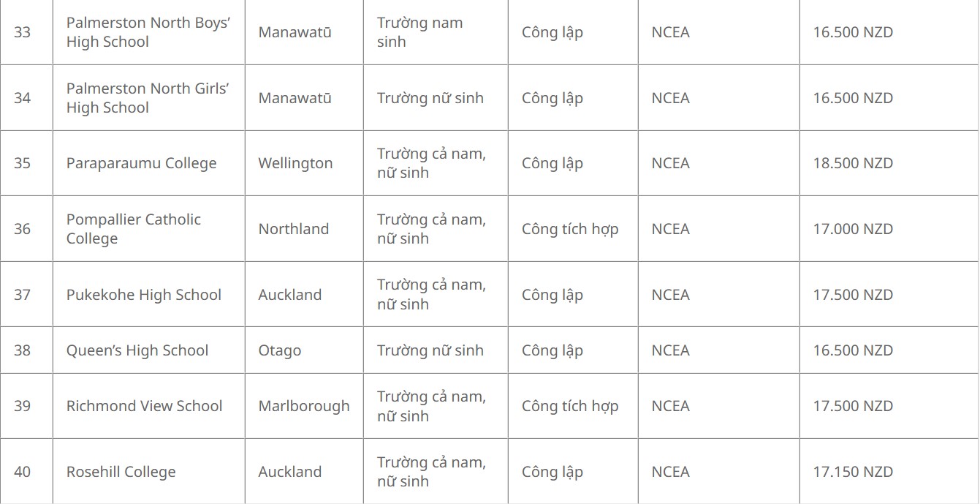980x504 pixels.
Task: Select Palmerston North Girls' High School cell
Action: [148, 98]
